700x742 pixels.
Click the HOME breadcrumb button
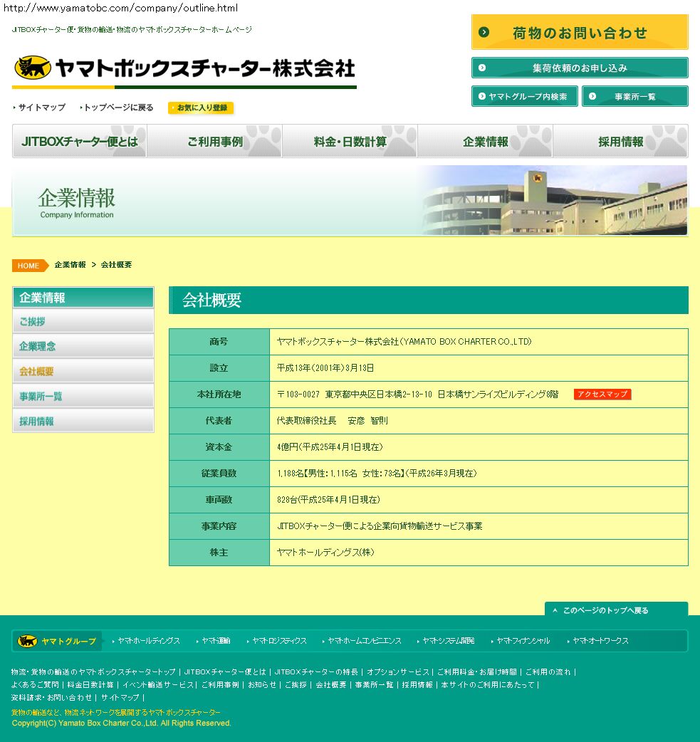pyautogui.click(x=30, y=266)
